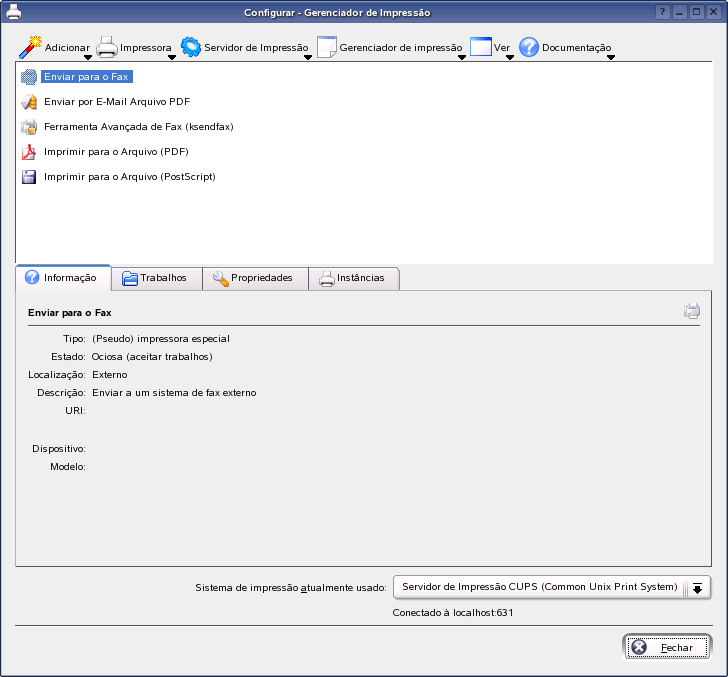This screenshot has width=728, height=677.
Task: Open the Gerenciador de impressão label
Action: 401,47
